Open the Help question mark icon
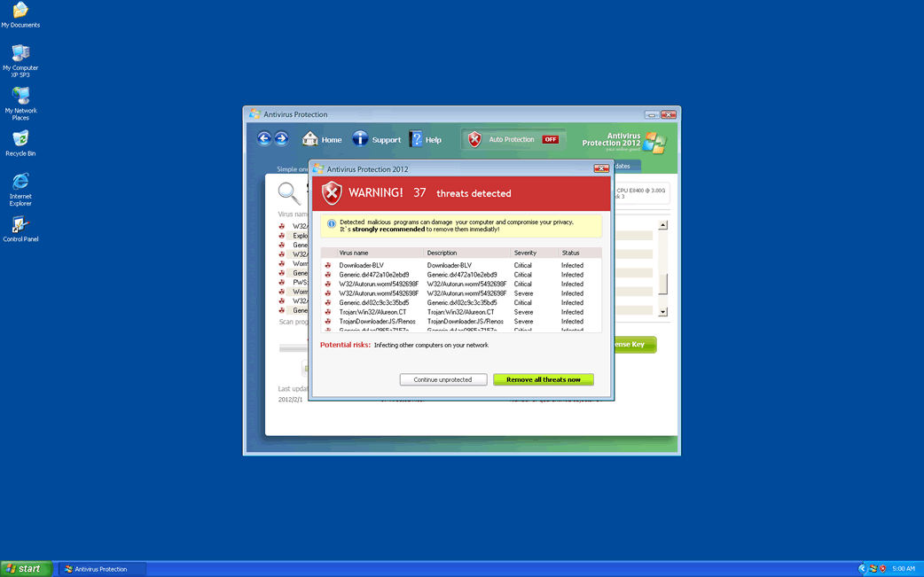The image size is (924, 577). pyautogui.click(x=416, y=139)
